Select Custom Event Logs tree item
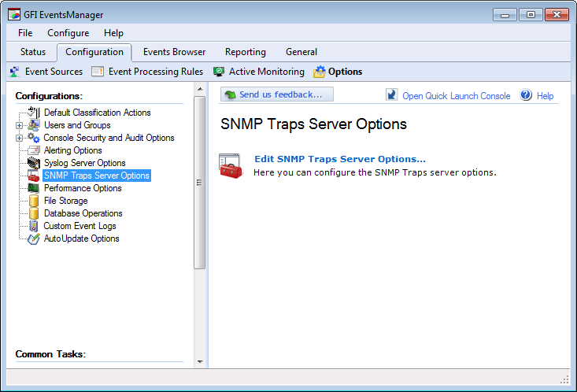Viewport: 577px width, 392px height. pyautogui.click(x=80, y=226)
